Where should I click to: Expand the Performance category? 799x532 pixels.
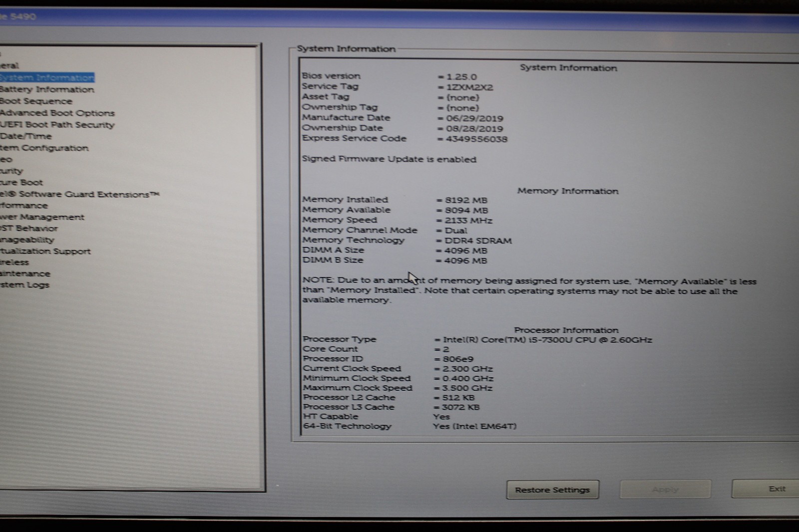point(24,206)
